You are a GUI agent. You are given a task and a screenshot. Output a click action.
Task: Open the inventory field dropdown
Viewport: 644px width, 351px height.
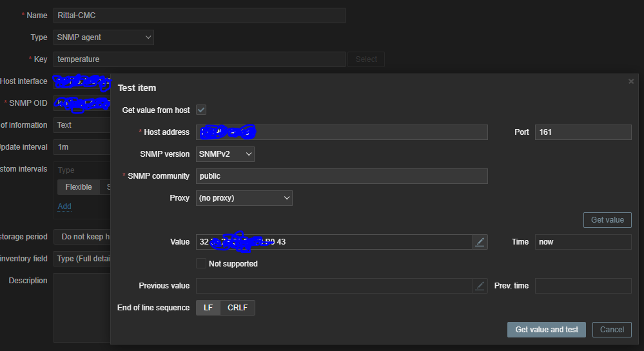(82, 259)
